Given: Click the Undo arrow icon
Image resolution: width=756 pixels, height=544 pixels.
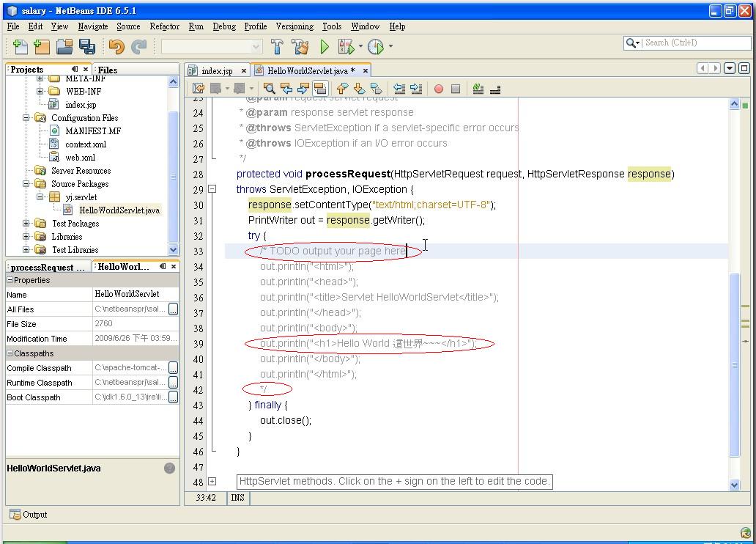Looking at the screenshot, I should tap(116, 46).
